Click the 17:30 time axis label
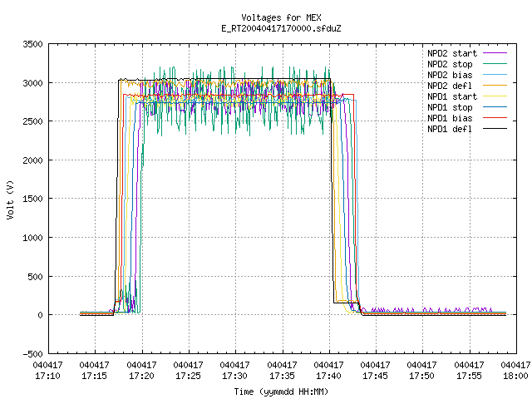This screenshot has height=399, width=532. coord(234,376)
